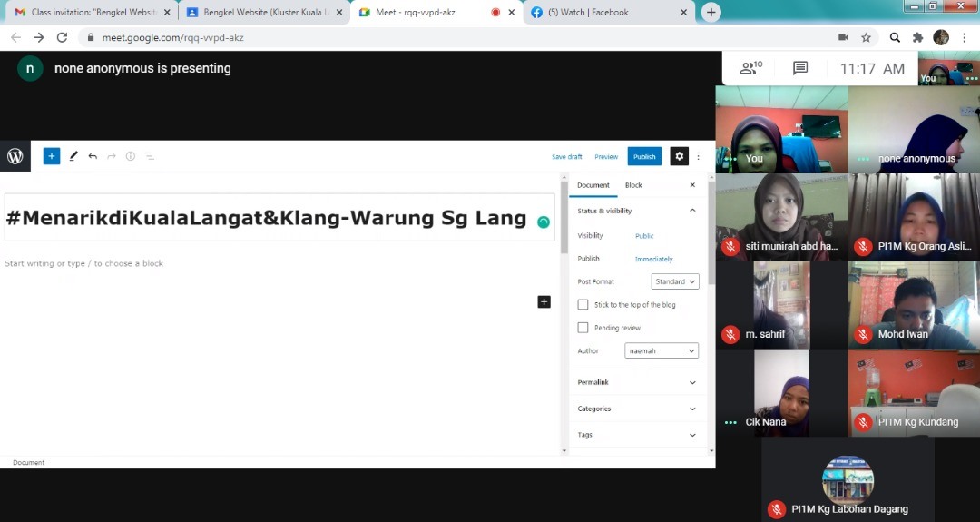980x522 pixels.
Task: Click the Save draft link
Action: pyautogui.click(x=566, y=157)
